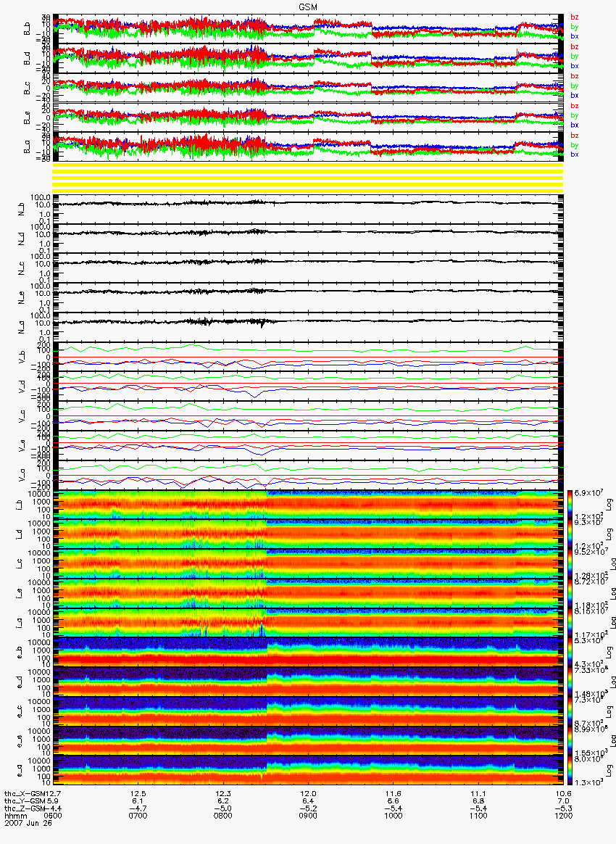Image resolution: width=616 pixels, height=844 pixels.
Task: Click the red bz legend label of the B_b panel
Action: [x=574, y=17]
